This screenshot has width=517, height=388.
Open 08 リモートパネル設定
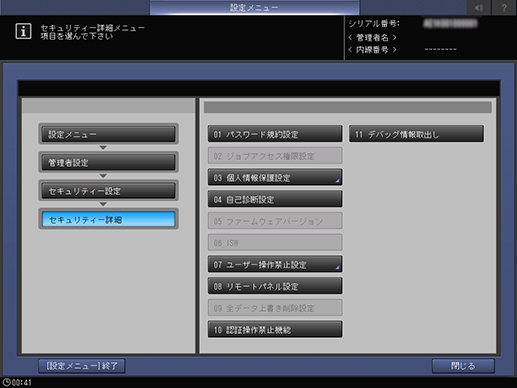[x=275, y=286]
